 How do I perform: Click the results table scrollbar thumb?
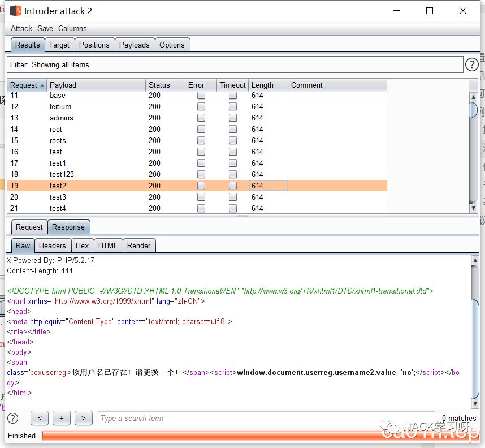(473, 110)
